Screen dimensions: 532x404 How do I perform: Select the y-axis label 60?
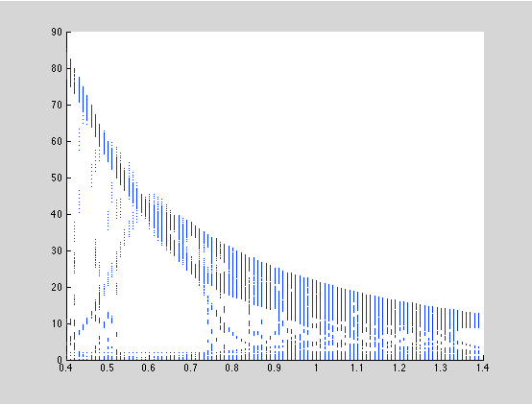tap(57, 141)
